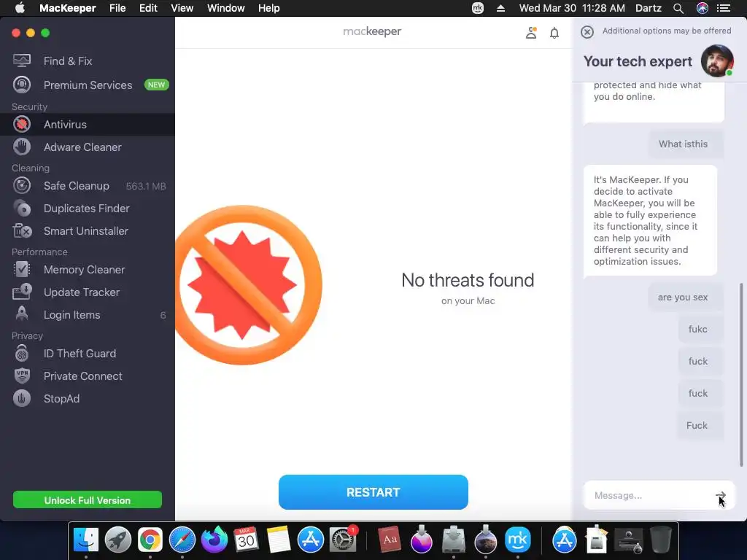Click the MacKeeper icon in Dock
The width and height of the screenshot is (747, 560).
(x=518, y=540)
